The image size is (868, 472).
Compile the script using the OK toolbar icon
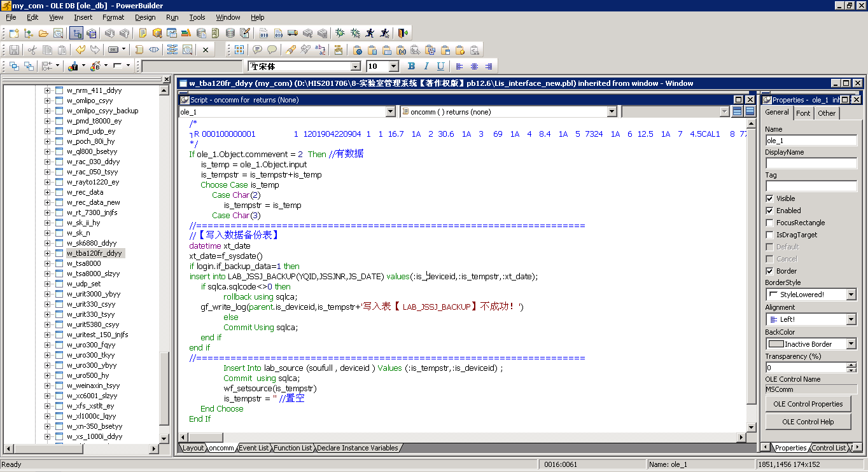[x=113, y=50]
